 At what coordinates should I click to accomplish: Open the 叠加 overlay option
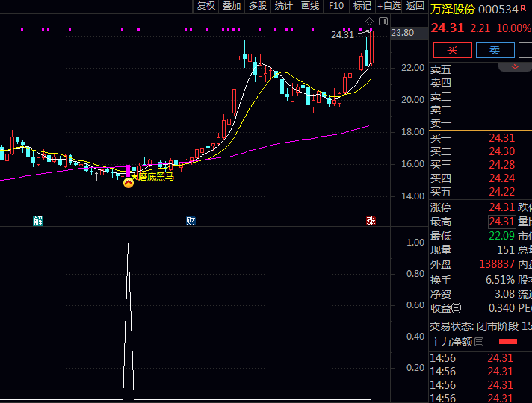pos(232,6)
